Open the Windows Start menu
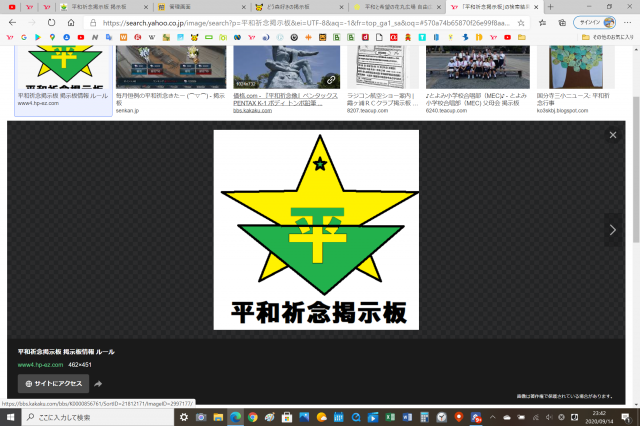Image resolution: width=640 pixels, height=426 pixels. 9,416
